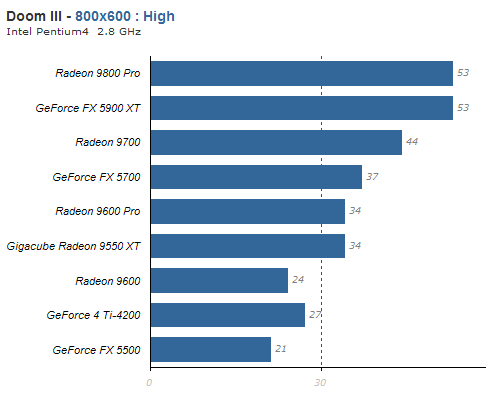Select the 'Gigacube Radeon 9550 XT' label
The image size is (499, 397).
[x=73, y=246]
